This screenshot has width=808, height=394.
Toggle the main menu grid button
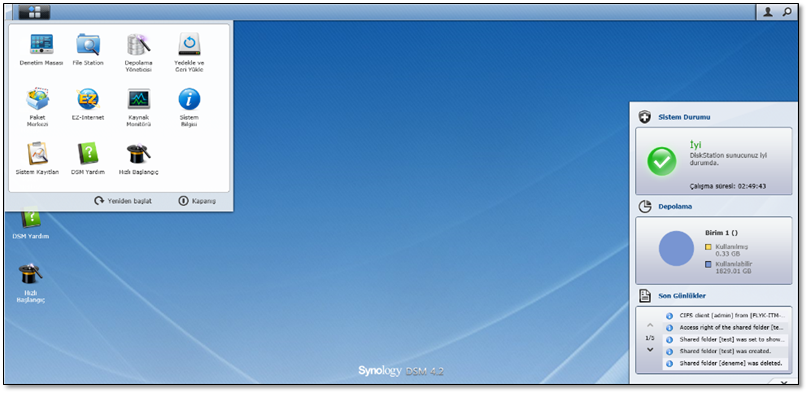pyautogui.click(x=35, y=12)
